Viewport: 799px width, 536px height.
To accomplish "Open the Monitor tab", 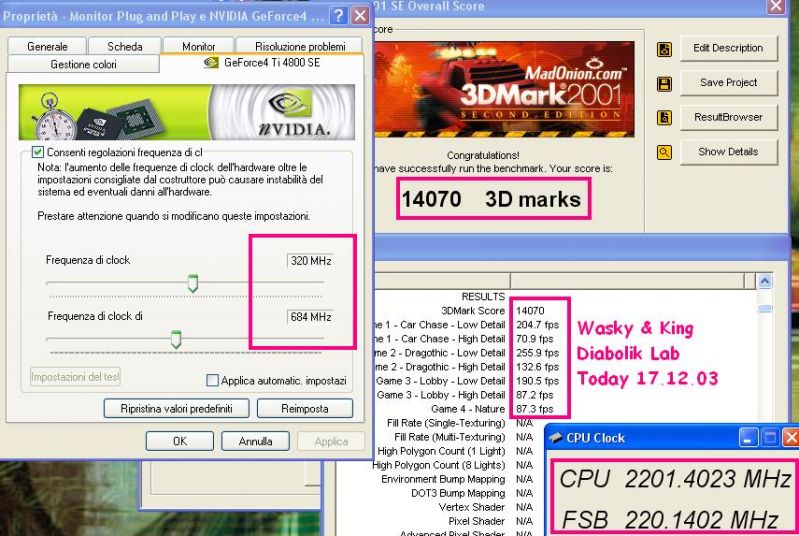I will click(x=199, y=46).
